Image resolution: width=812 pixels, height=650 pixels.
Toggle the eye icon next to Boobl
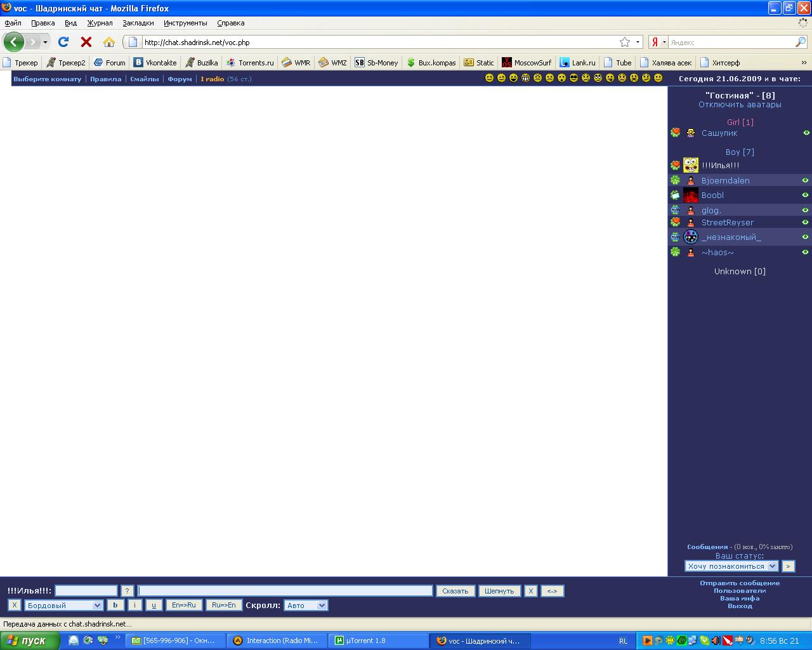pyautogui.click(x=806, y=195)
